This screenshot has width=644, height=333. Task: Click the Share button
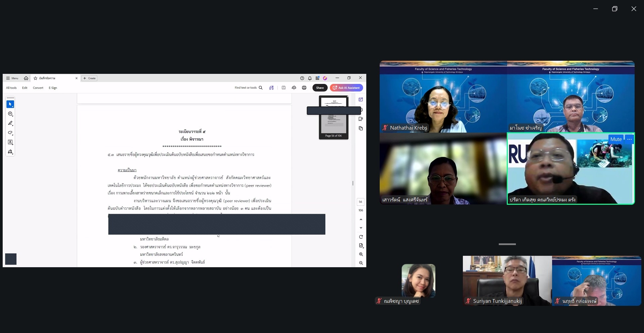pyautogui.click(x=320, y=88)
